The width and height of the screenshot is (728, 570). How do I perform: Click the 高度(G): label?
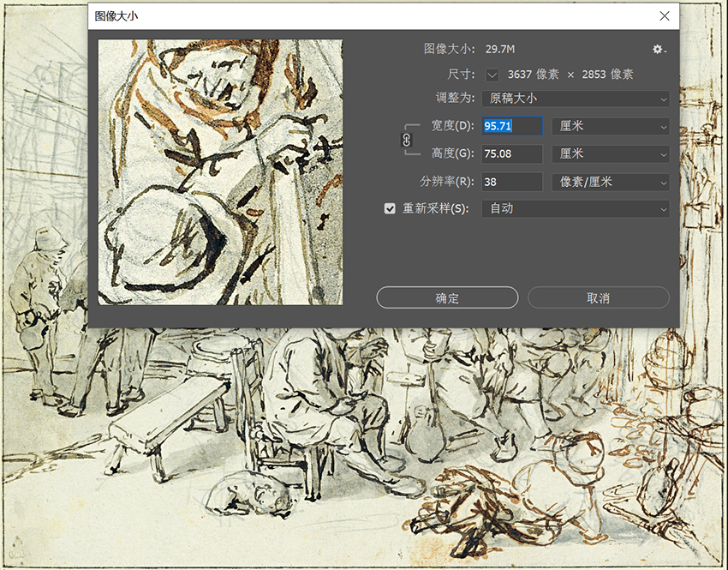(453, 153)
